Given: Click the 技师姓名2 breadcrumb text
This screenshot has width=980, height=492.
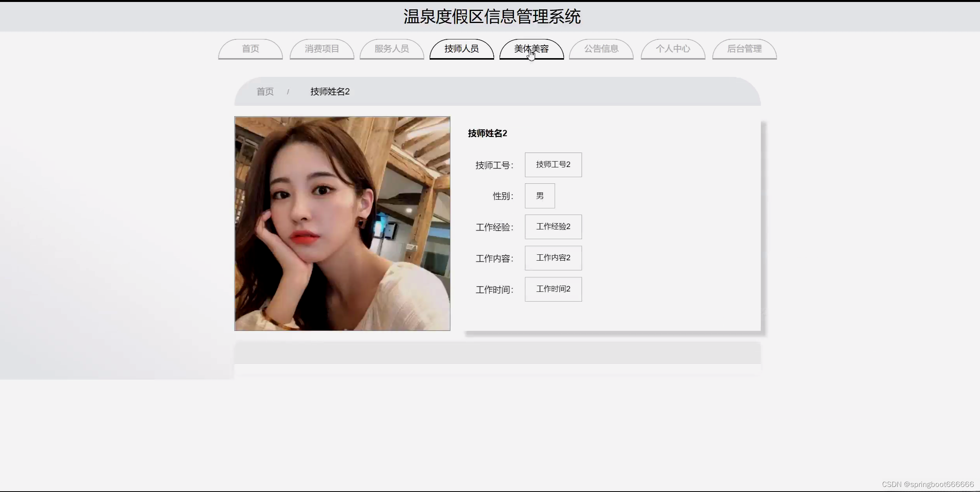Looking at the screenshot, I should tap(330, 92).
